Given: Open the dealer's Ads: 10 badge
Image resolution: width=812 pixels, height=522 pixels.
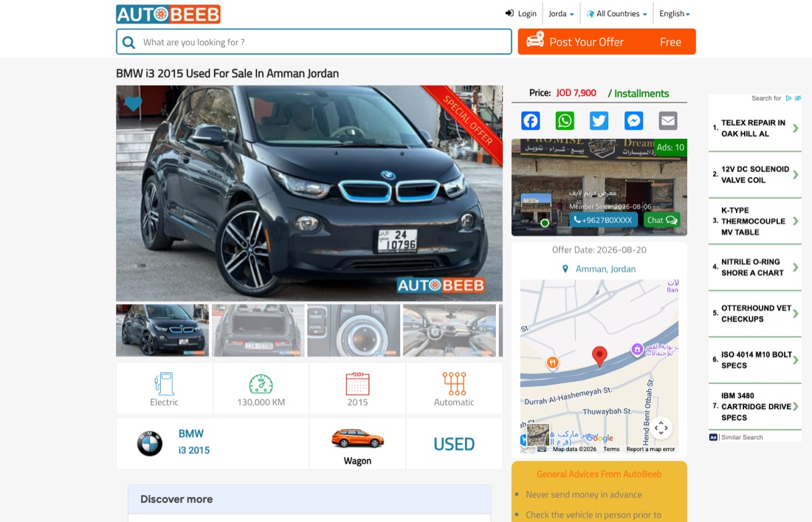Looking at the screenshot, I should point(670,147).
